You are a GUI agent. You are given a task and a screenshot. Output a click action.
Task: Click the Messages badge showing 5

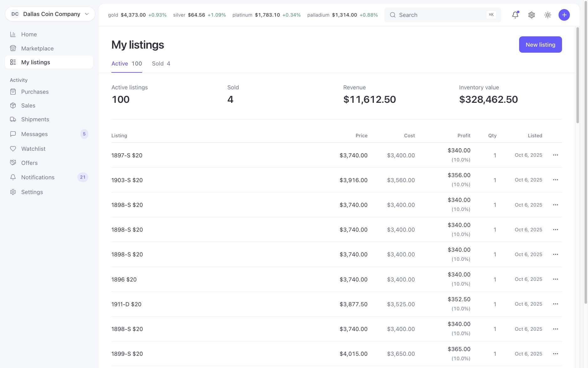pos(84,134)
